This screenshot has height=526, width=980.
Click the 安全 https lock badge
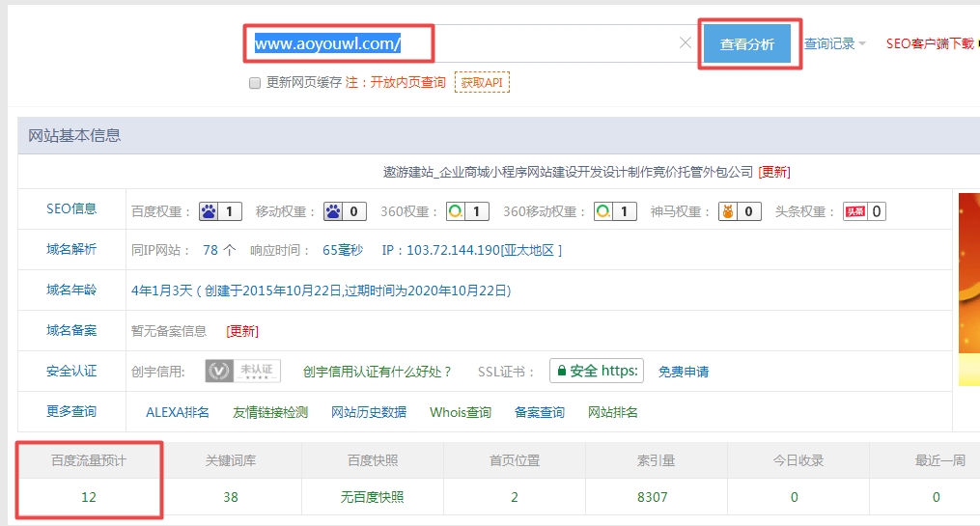596,372
